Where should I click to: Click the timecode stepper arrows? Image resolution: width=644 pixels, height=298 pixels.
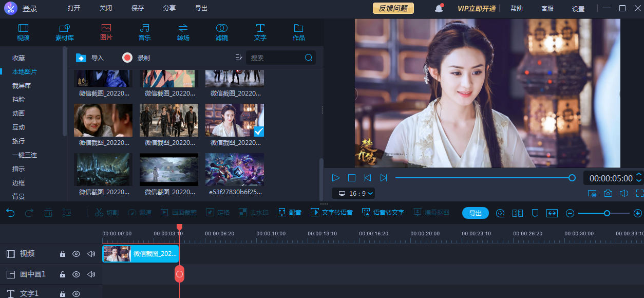(x=639, y=178)
